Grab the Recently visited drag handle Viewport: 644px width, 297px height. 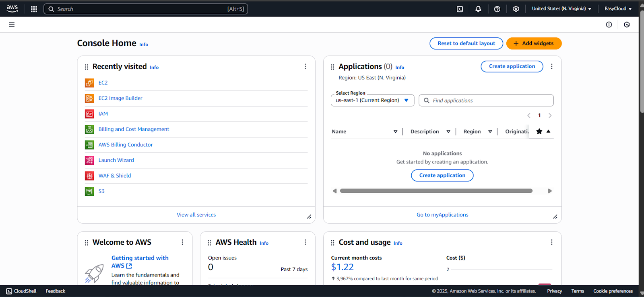86,67
